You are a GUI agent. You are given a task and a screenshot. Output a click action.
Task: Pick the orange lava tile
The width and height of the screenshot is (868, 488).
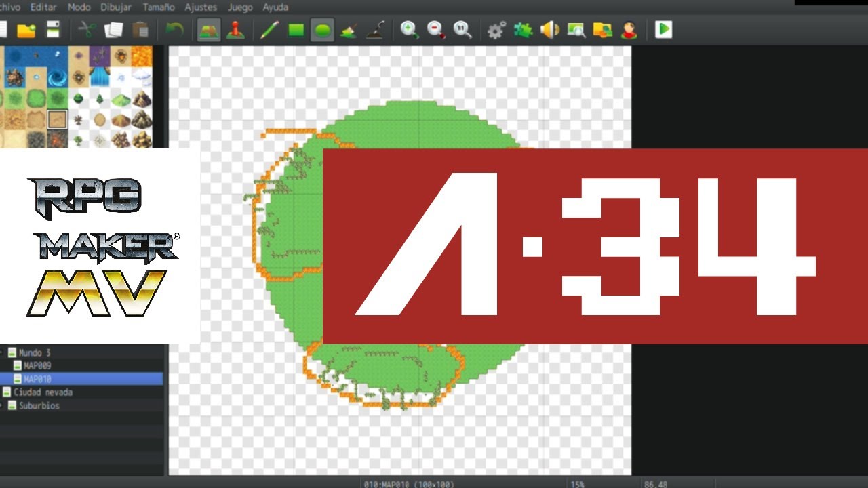(x=141, y=56)
